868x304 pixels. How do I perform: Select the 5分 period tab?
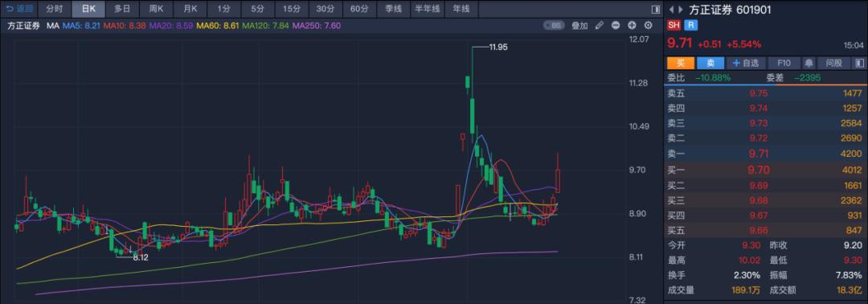257,9
